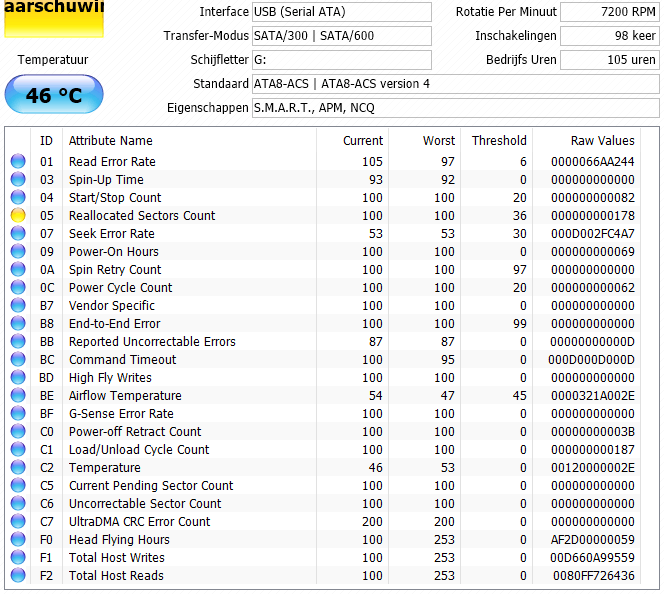Click the blue status icon for Uncorrectable Sector Count
This screenshot has width=664, height=594.
coord(18,503)
